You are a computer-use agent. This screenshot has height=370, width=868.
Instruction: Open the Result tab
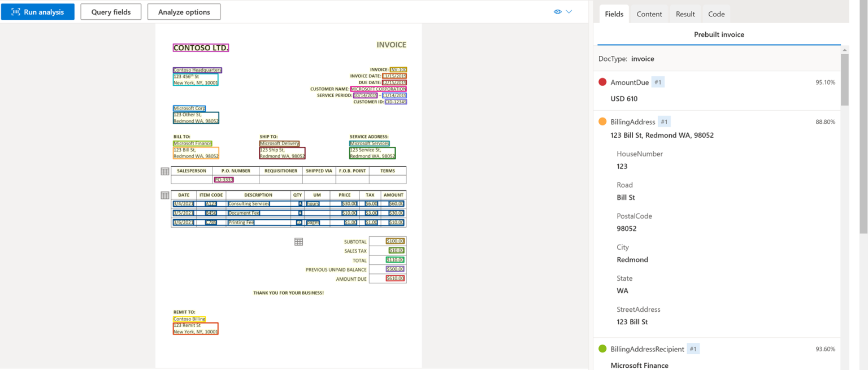click(685, 14)
